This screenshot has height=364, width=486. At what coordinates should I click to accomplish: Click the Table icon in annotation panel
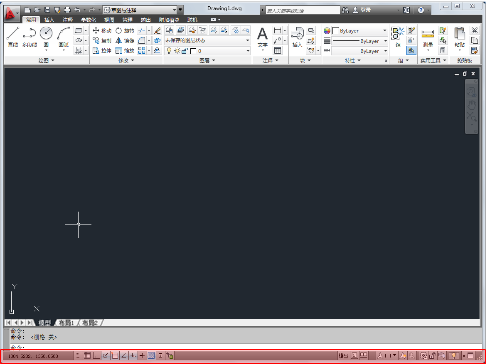277,51
